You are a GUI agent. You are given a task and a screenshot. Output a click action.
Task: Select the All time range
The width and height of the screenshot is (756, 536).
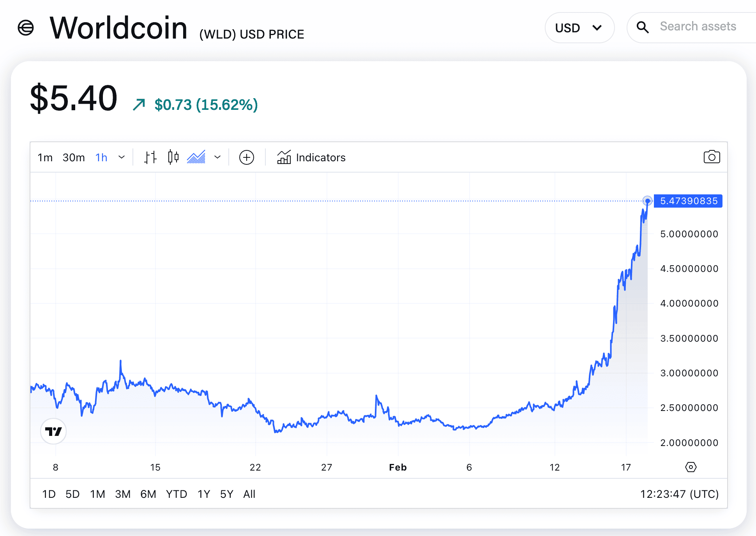[249, 494]
